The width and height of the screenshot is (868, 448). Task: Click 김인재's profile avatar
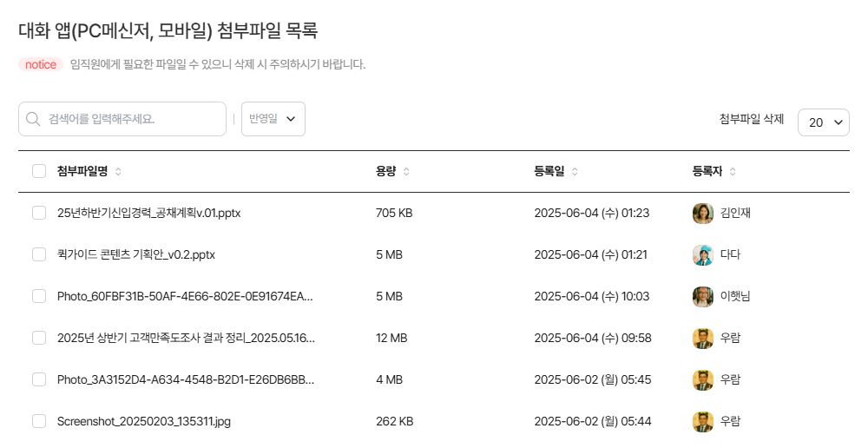tap(702, 213)
